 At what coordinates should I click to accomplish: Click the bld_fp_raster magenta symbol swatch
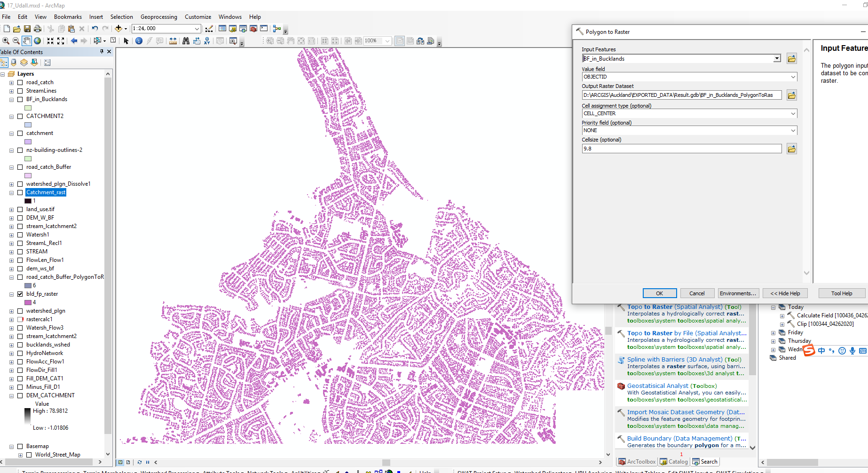(x=28, y=302)
